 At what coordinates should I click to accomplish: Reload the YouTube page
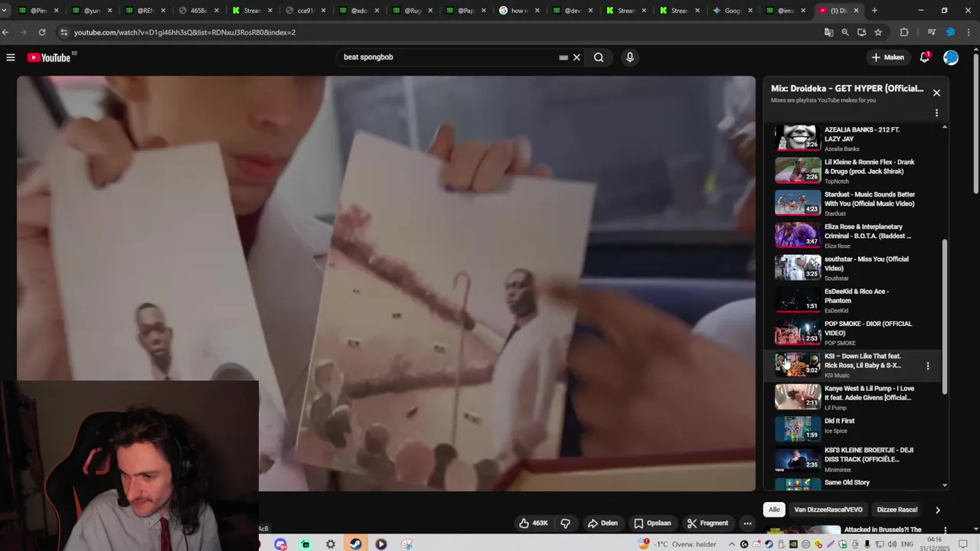(x=42, y=32)
